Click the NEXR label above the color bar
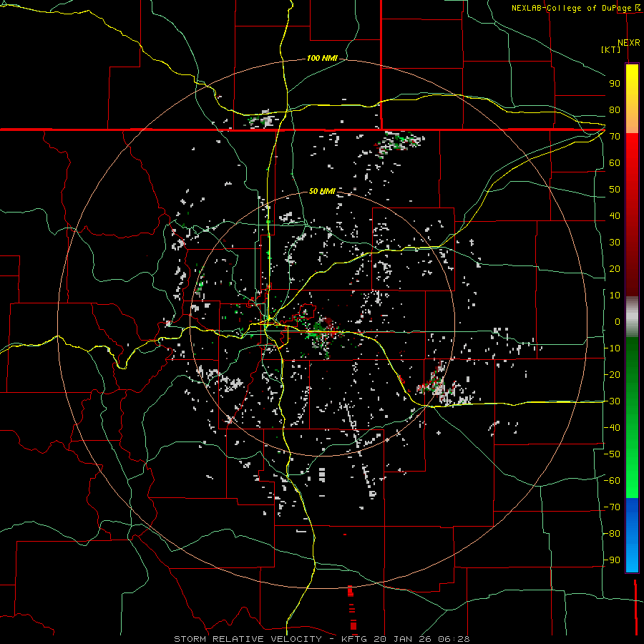The height and width of the screenshot is (644, 644). coord(629,43)
